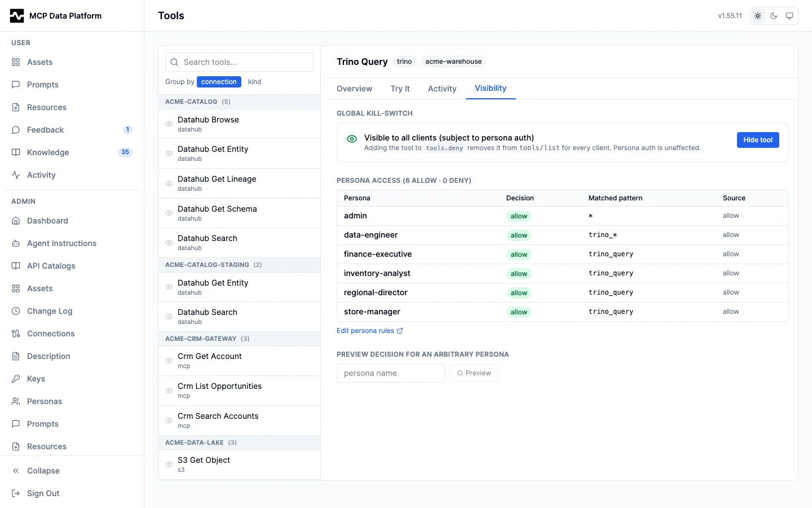Viewport: 812px width, 508px height.
Task: Toggle eye icon for Datahub Get Lineage
Action: point(169,183)
